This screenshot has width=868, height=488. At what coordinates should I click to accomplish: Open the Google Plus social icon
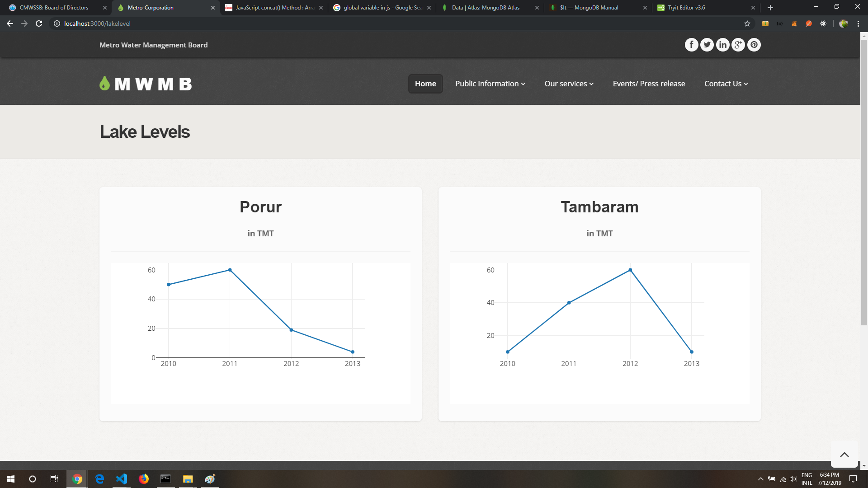[x=738, y=45]
